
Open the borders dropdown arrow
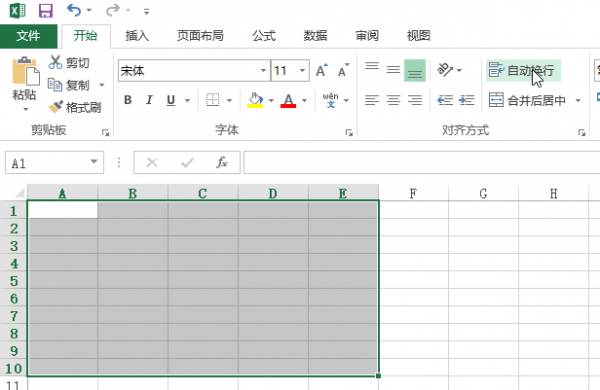230,101
